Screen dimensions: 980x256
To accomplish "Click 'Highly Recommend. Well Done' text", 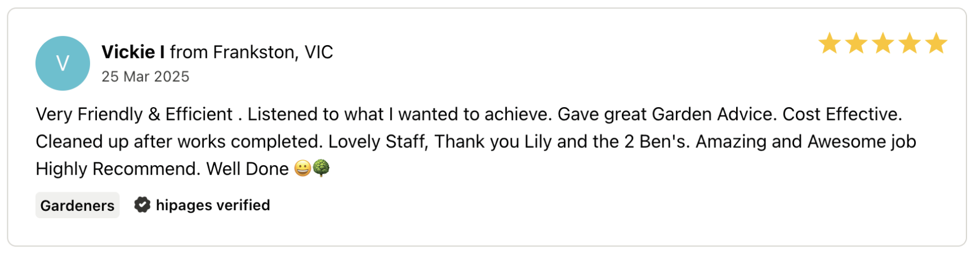I will point(162,169).
